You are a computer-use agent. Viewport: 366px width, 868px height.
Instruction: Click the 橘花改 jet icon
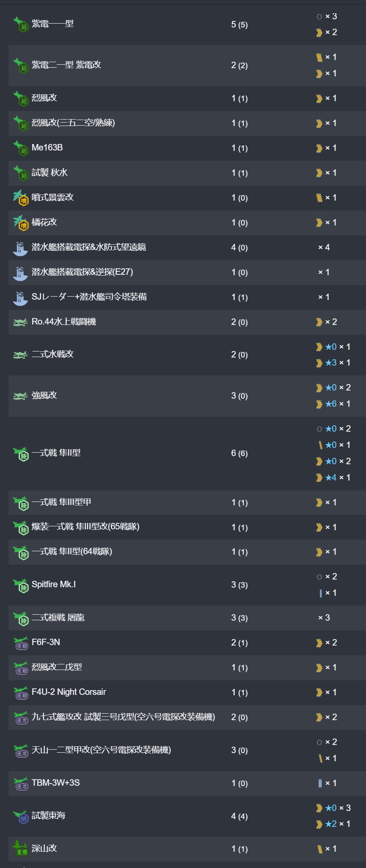coord(21,222)
